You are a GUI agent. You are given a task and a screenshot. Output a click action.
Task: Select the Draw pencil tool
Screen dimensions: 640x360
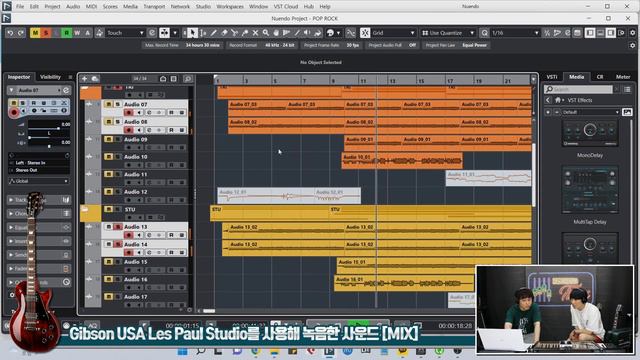point(213,33)
